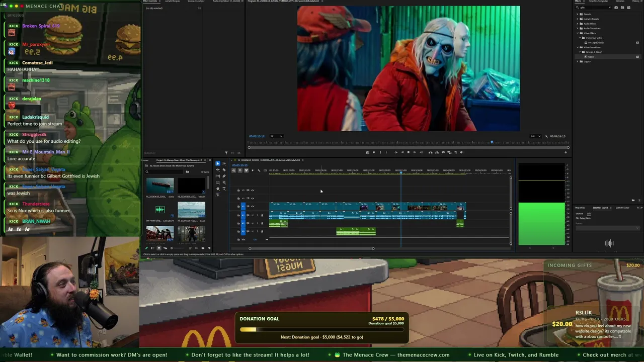Toggle nest sequence insert mode button

[234, 170]
